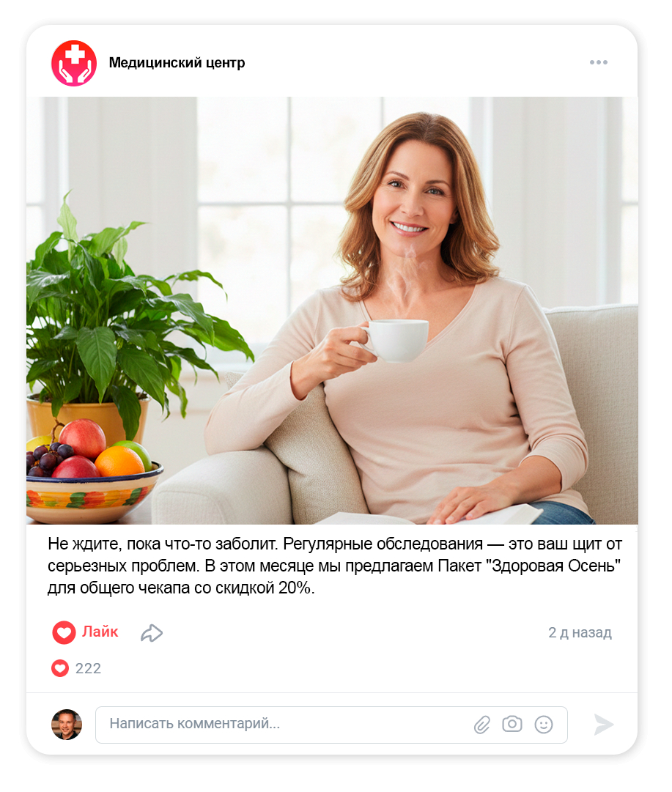This screenshot has width=672, height=792.
Task: Send the comment with the arrow icon
Action: (x=603, y=725)
